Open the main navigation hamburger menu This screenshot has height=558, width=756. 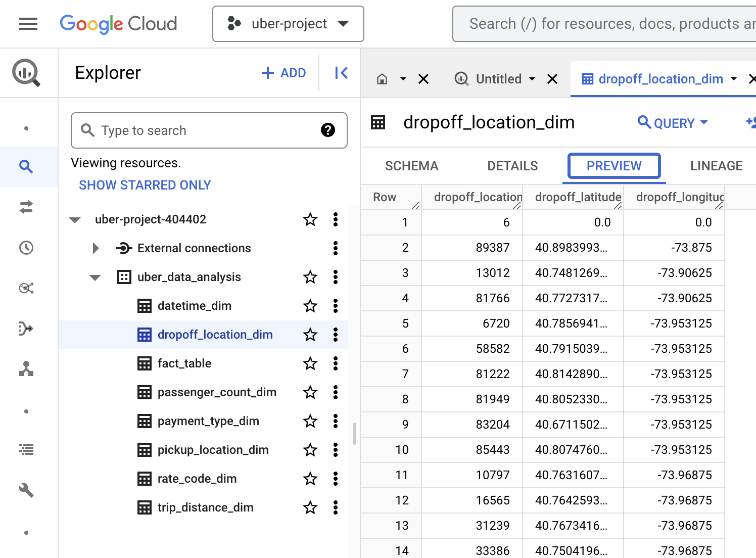point(28,24)
